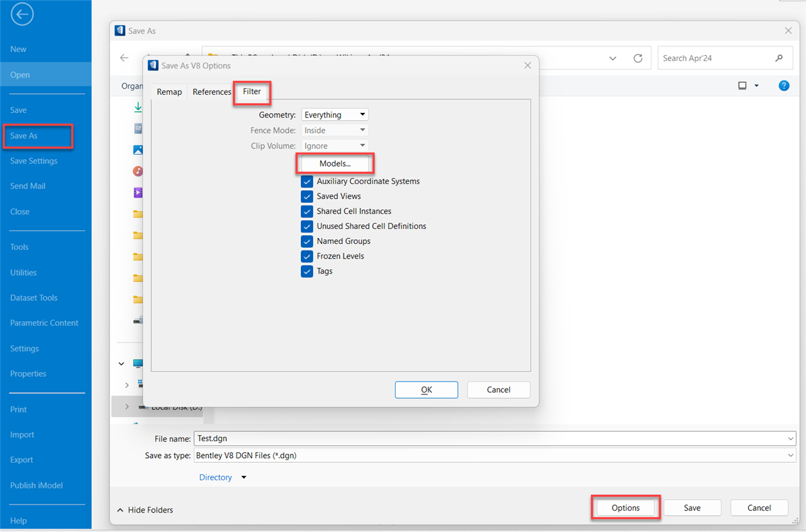Click the Directory link
806x532 pixels.
[x=216, y=478]
